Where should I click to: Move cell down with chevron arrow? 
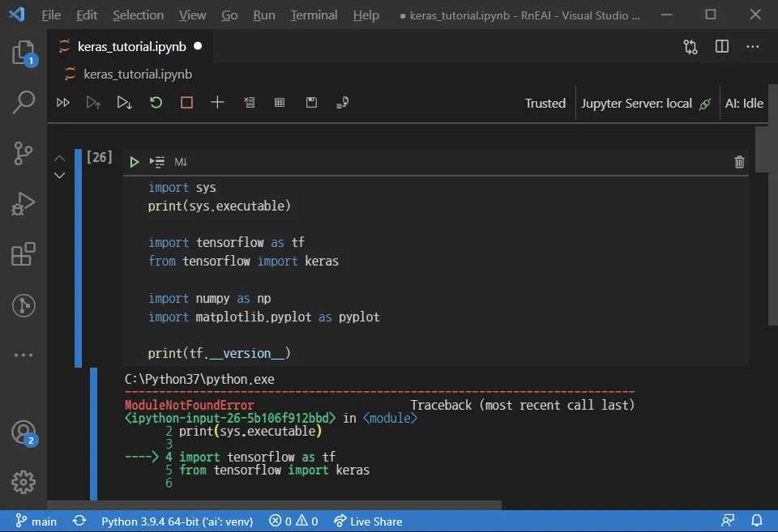click(x=59, y=175)
